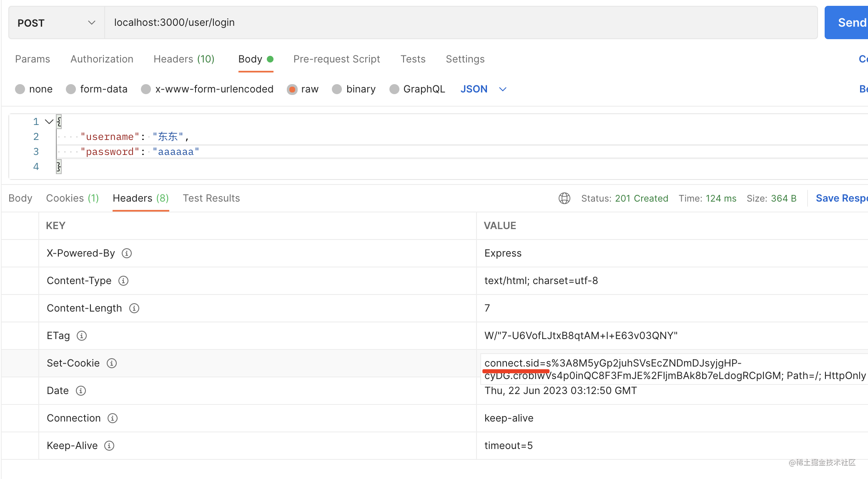868x479 pixels.
Task: Click info icon beside Content-Type header
Action: [123, 281]
